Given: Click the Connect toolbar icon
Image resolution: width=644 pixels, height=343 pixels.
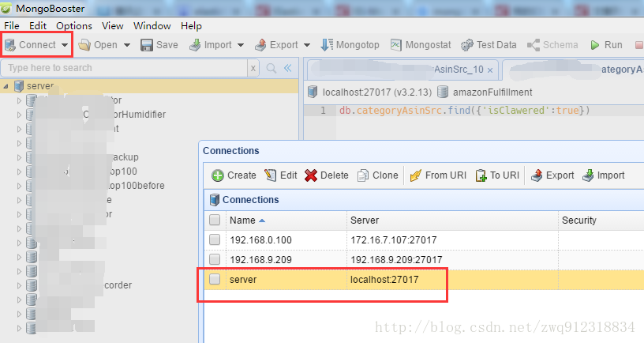Looking at the screenshot, I should click(10, 45).
